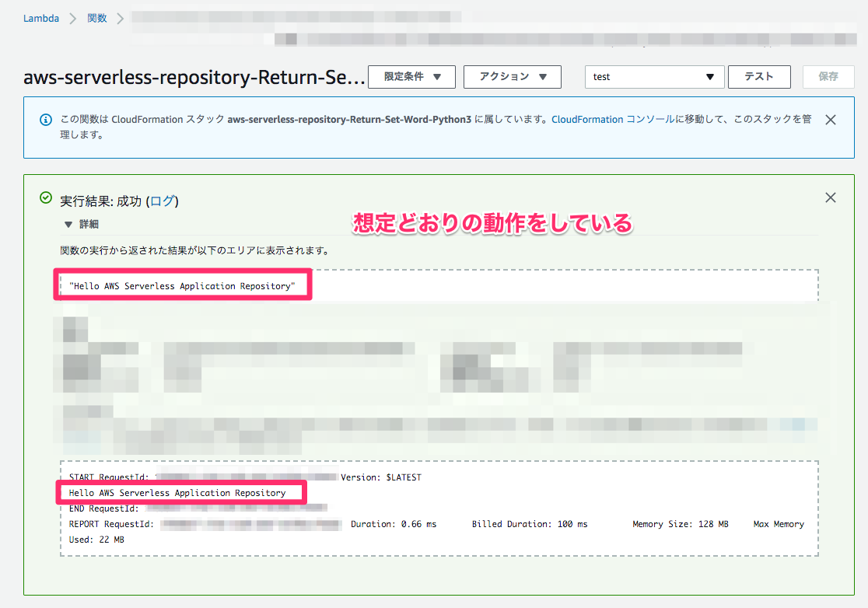Click the chevron in the breadcrumb trail
This screenshot has width=868, height=608.
coord(74,17)
